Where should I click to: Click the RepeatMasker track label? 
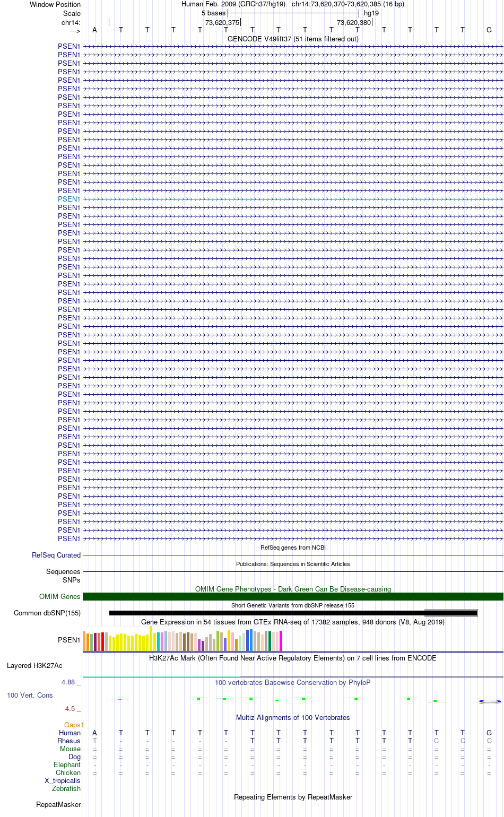[x=58, y=804]
